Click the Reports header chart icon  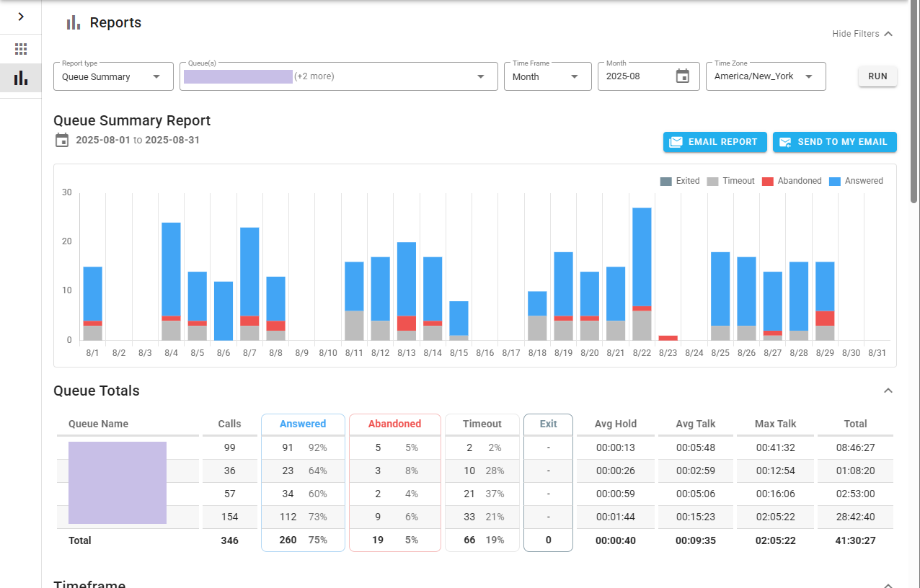(x=73, y=23)
